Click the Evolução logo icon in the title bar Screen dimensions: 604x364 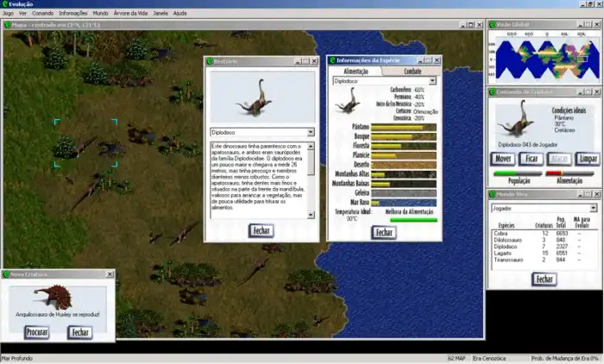[5, 4]
